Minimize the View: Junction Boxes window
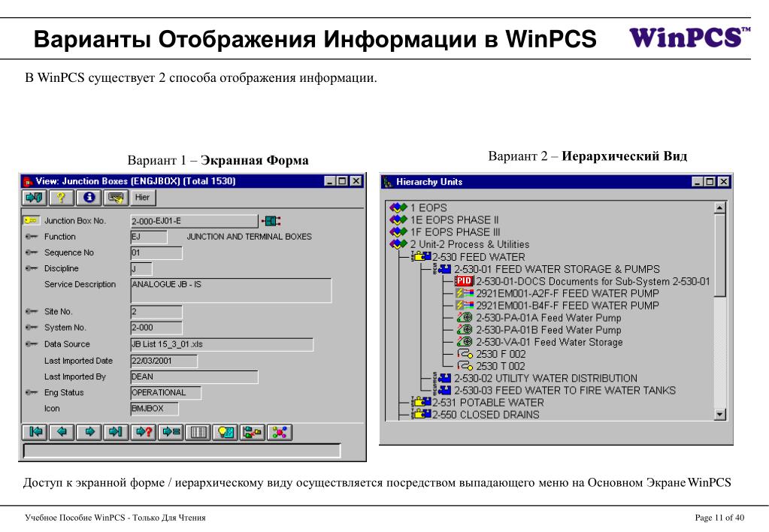Screen dimensions: 769x532 pyautogui.click(x=331, y=181)
